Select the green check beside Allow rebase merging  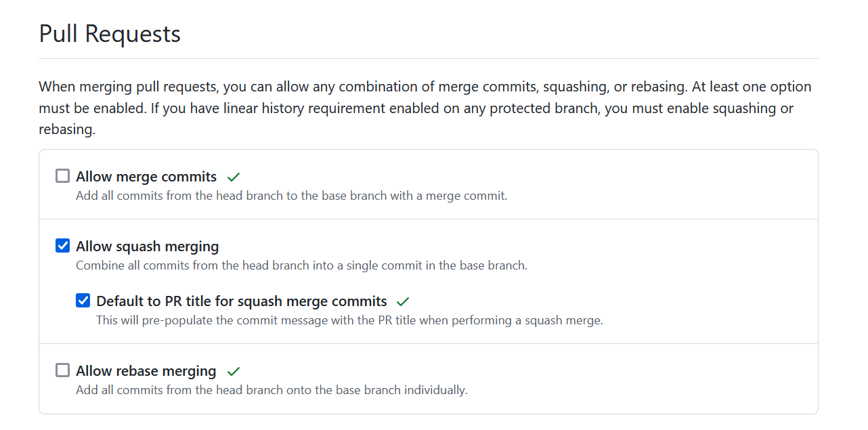[233, 370]
